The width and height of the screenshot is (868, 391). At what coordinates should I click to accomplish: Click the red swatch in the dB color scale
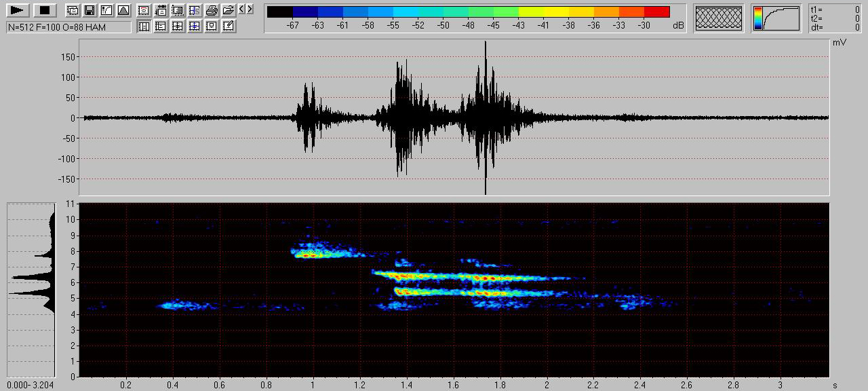click(x=656, y=12)
